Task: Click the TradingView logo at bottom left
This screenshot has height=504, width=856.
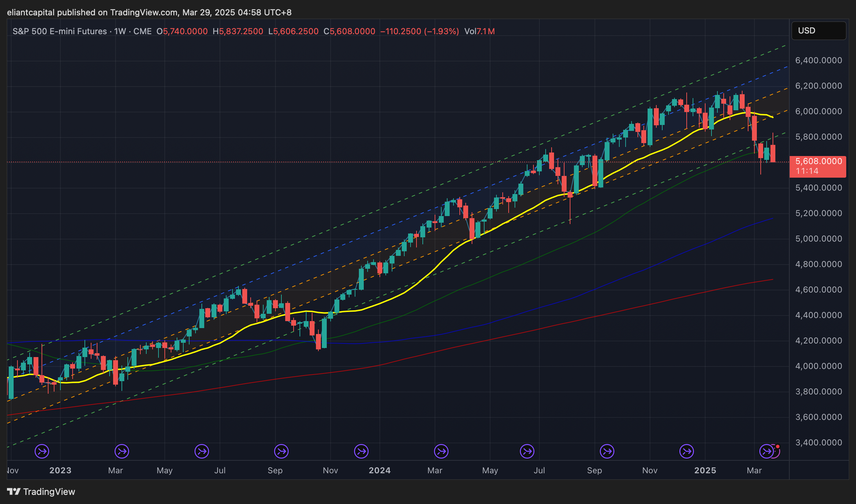Action: pyautogui.click(x=41, y=492)
